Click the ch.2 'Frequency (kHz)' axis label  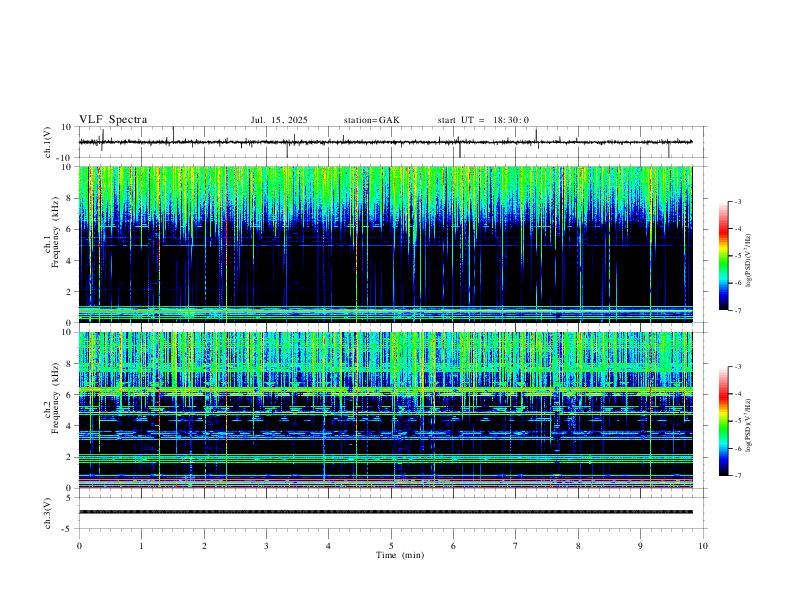coord(56,398)
